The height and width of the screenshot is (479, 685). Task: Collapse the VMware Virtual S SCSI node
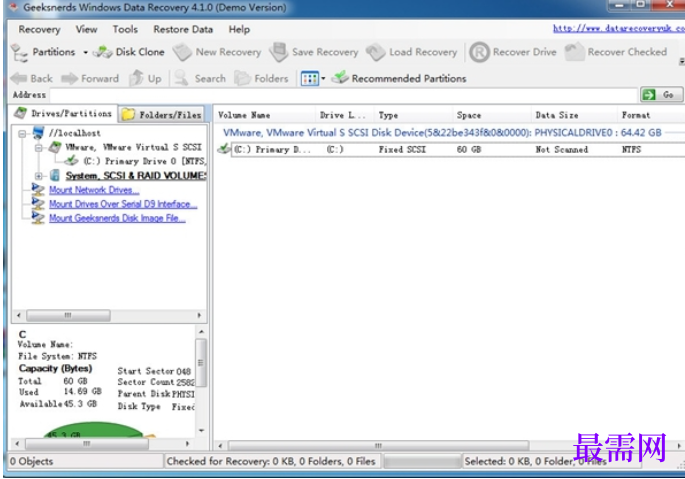(38, 148)
